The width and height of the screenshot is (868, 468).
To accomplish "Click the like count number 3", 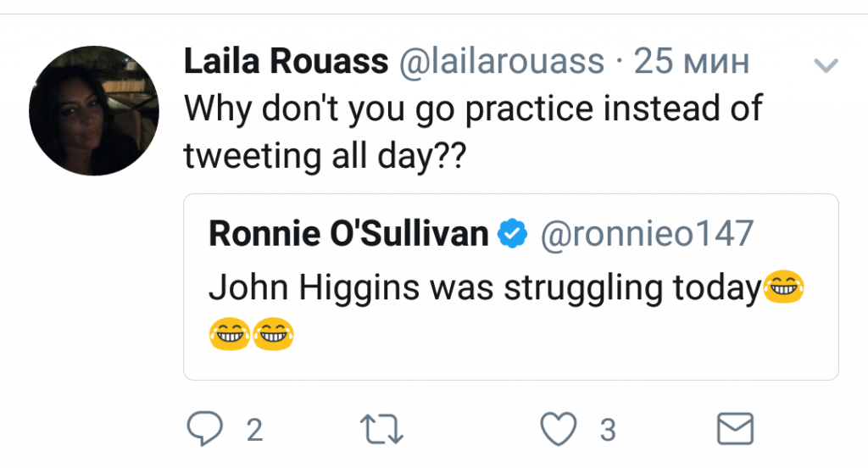I will click(x=607, y=431).
